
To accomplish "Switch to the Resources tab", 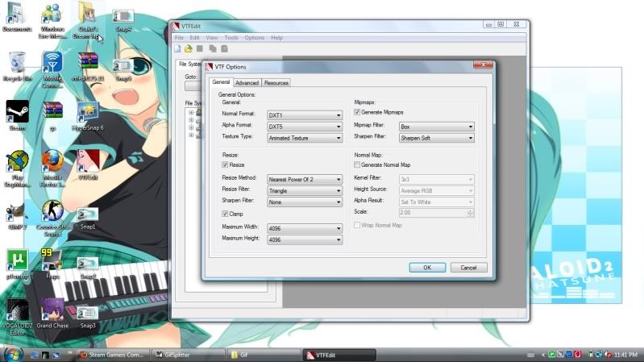I will tap(276, 82).
